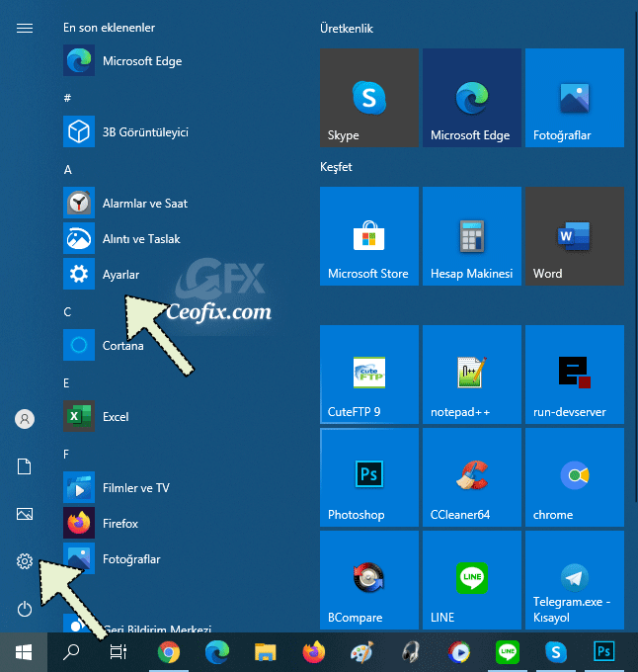Click the En son eklenenler heading
The image size is (638, 672).
click(x=109, y=28)
